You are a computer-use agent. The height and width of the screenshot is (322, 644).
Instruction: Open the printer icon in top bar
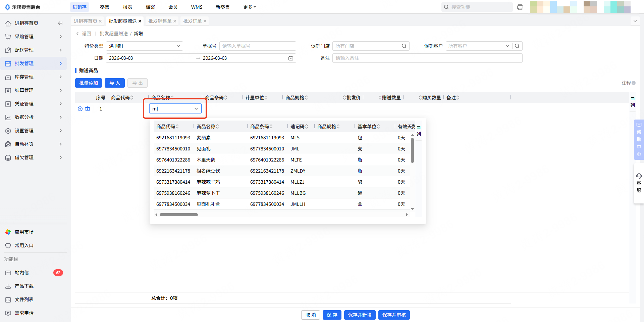pos(520,7)
